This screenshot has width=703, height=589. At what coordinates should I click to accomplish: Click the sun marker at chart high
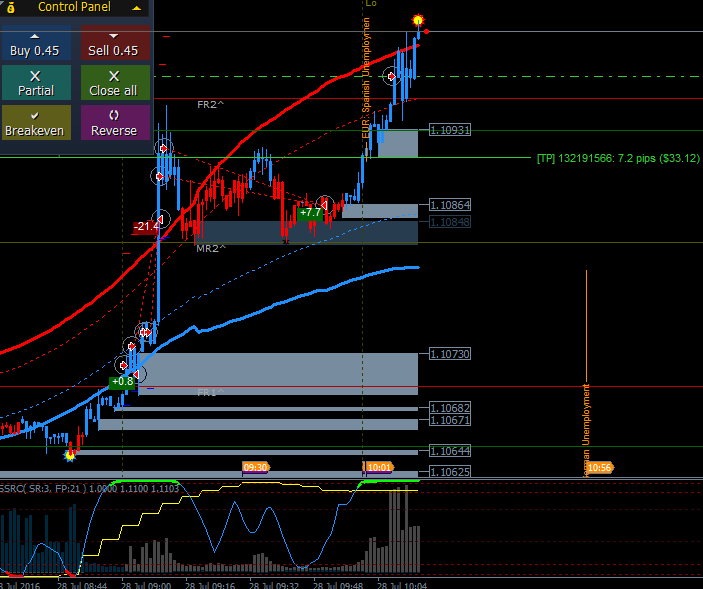point(418,21)
